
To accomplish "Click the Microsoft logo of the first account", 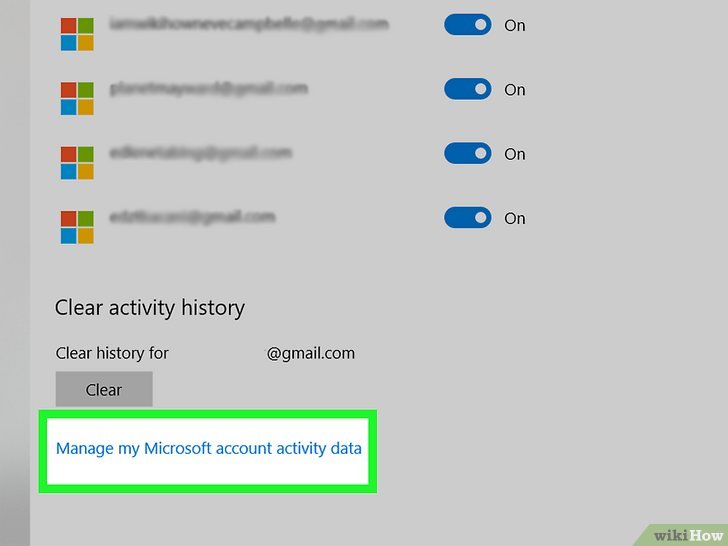I will tap(77, 34).
